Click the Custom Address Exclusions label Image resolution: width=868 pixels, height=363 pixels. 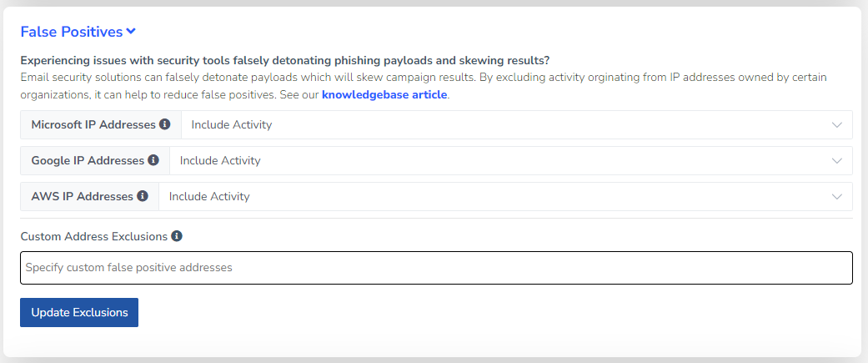coord(94,237)
